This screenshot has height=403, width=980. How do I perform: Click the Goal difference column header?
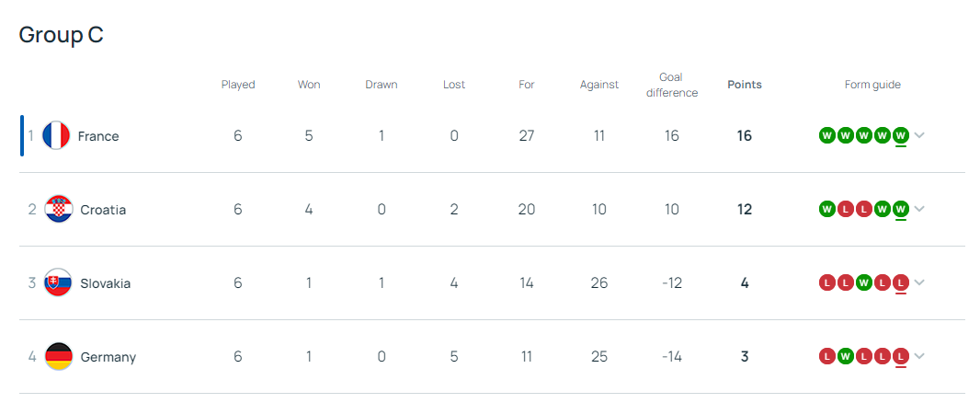pyautogui.click(x=671, y=85)
